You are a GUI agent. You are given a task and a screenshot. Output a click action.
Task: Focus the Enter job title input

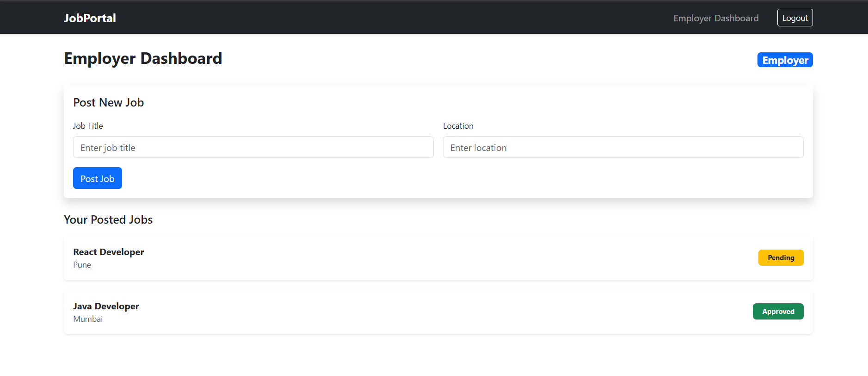(x=253, y=147)
